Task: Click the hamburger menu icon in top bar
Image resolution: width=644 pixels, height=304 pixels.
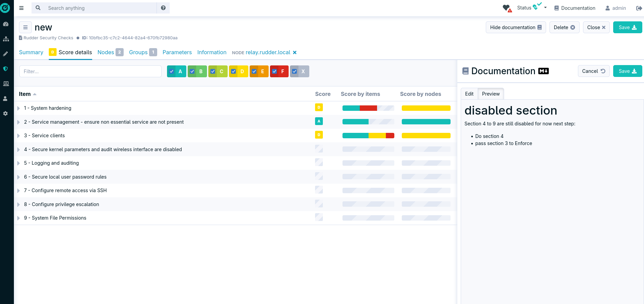Action: [21, 8]
